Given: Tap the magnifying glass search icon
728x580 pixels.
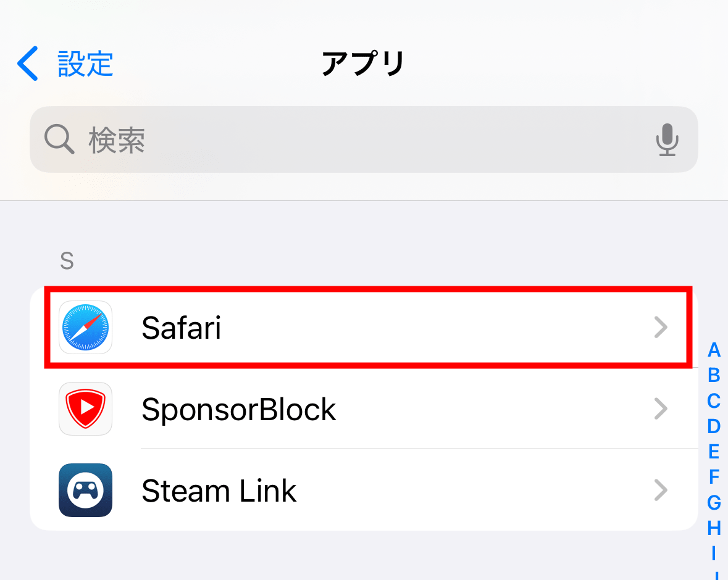Looking at the screenshot, I should click(59, 139).
